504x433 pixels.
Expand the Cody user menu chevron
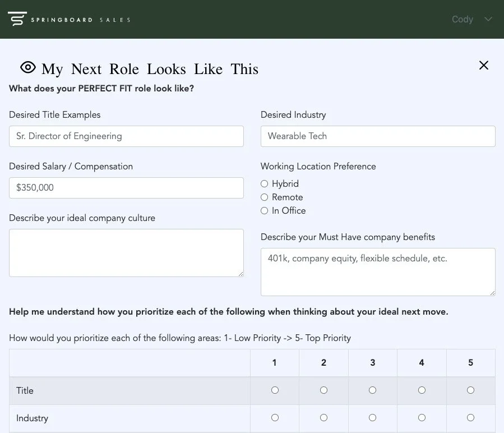[488, 19]
